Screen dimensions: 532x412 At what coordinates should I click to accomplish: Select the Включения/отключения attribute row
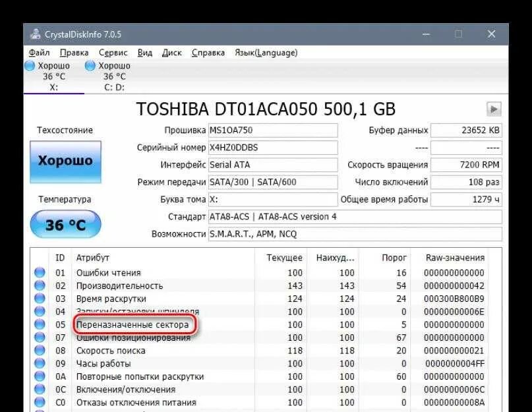click(260, 390)
